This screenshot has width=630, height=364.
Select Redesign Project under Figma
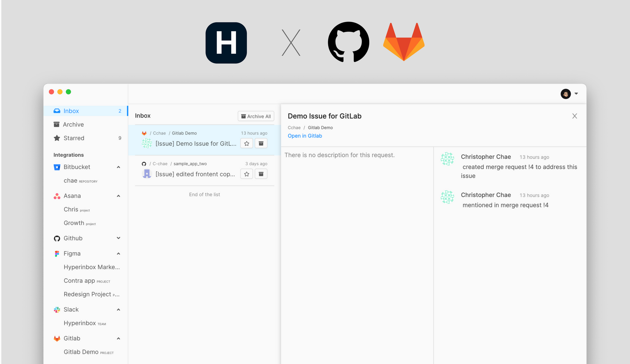coord(91,294)
